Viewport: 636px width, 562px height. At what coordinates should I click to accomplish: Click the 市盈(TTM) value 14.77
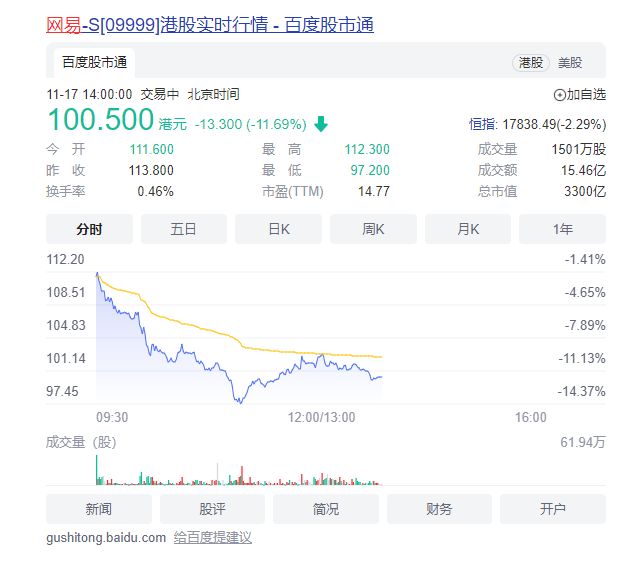coord(374,191)
